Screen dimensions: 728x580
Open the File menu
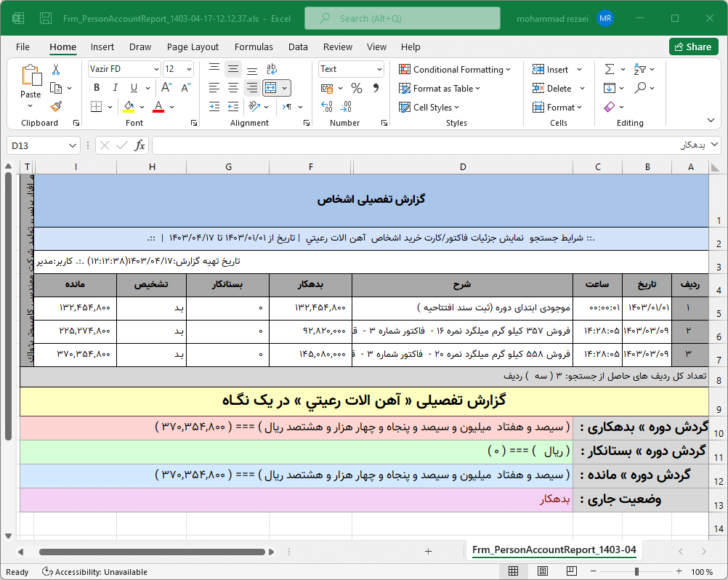pos(23,47)
